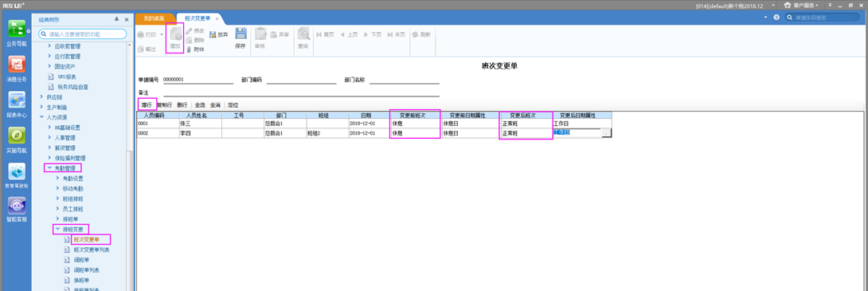Collapse the 考勤管理 tree node
868x291 pixels.
click(x=49, y=168)
